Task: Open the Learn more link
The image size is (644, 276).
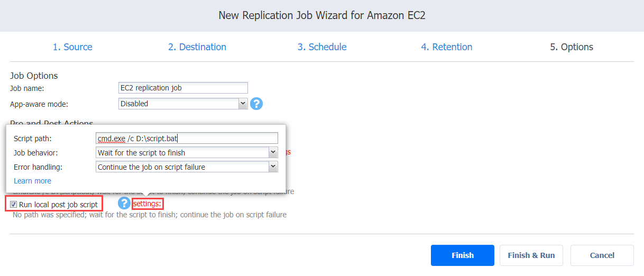Action: click(x=32, y=181)
